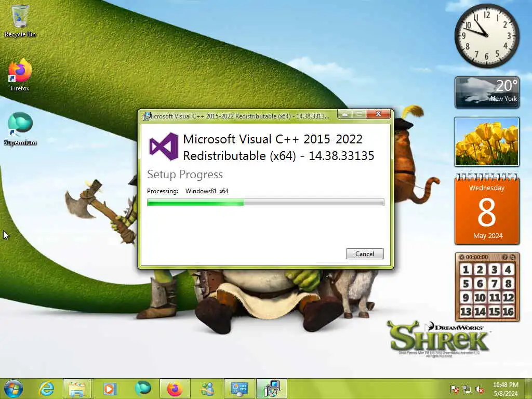Click puzzle tile 1
532x399 pixels.
pos(466,270)
